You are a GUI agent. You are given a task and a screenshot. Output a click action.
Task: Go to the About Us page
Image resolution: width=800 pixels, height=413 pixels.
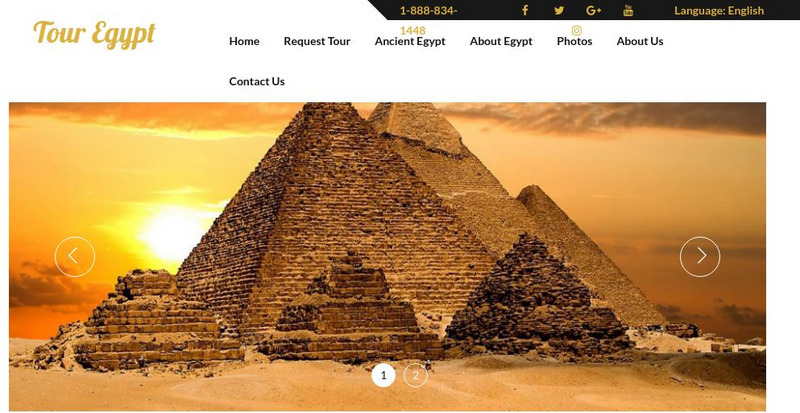640,41
